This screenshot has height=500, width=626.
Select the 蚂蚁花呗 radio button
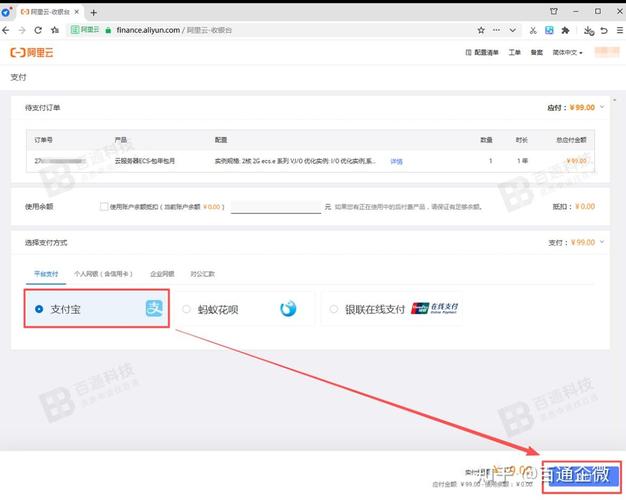click(186, 309)
